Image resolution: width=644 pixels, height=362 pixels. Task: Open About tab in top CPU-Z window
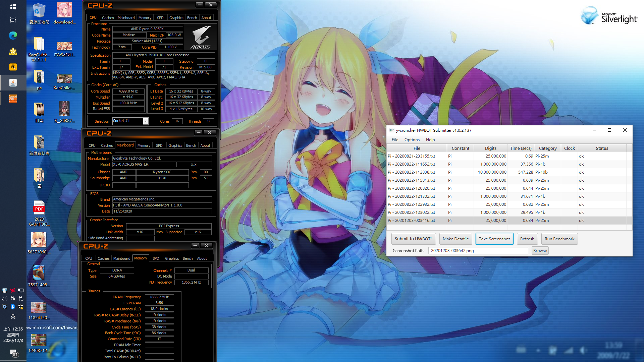206,18
